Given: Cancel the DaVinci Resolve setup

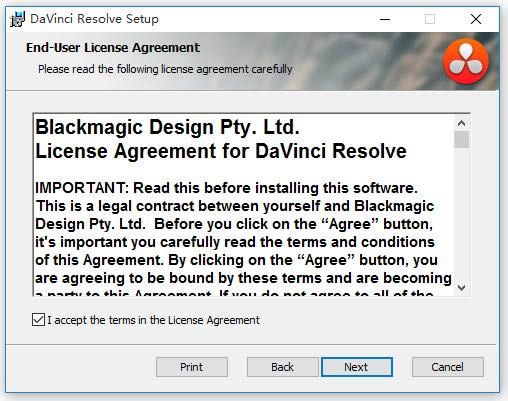Looking at the screenshot, I should pos(448,367).
